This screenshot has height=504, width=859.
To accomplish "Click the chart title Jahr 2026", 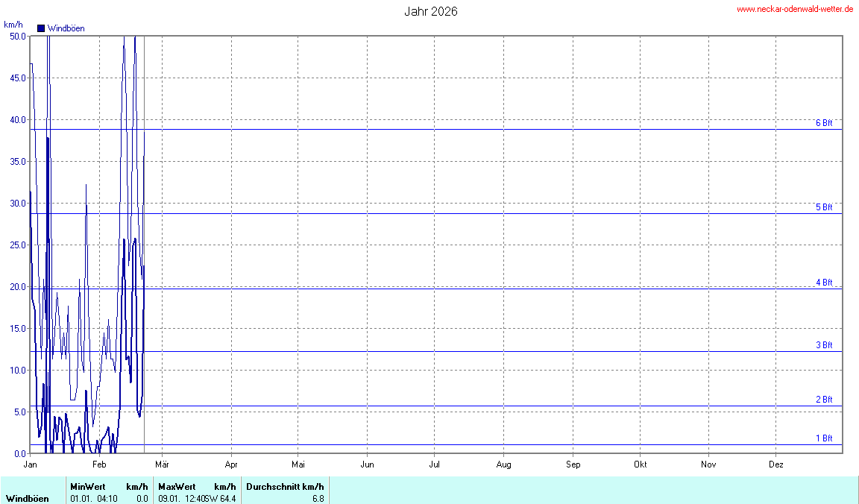I will pos(431,11).
